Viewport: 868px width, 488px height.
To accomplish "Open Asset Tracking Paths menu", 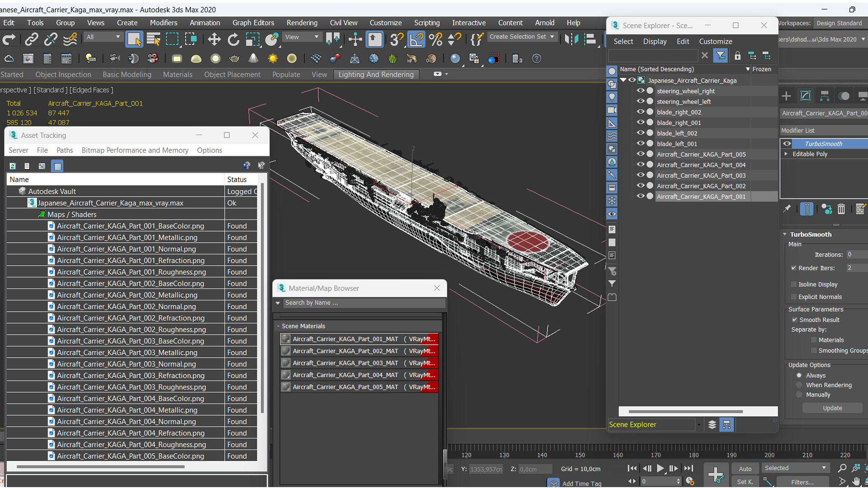I will tap(64, 150).
